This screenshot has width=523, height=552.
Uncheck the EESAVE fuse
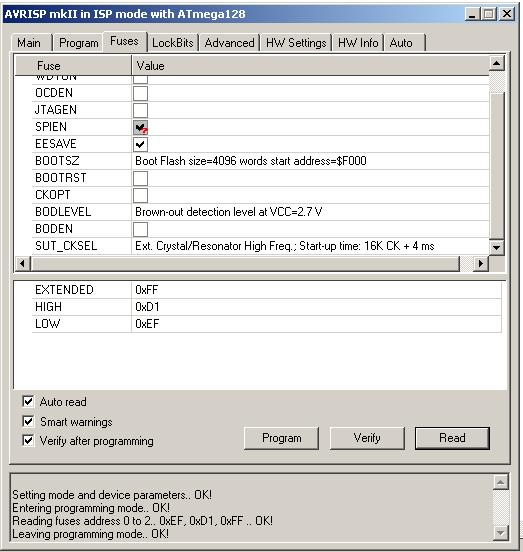coord(140,144)
